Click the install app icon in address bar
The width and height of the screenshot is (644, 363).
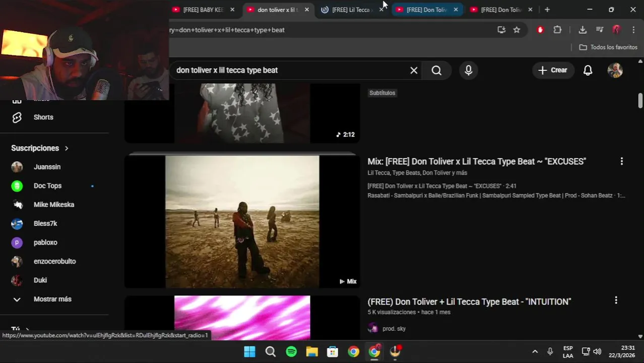(501, 30)
